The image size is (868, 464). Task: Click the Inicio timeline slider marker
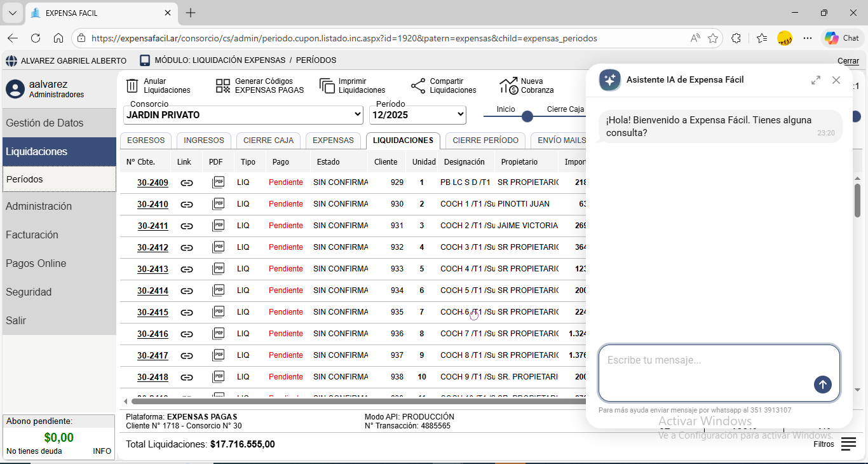pos(527,116)
